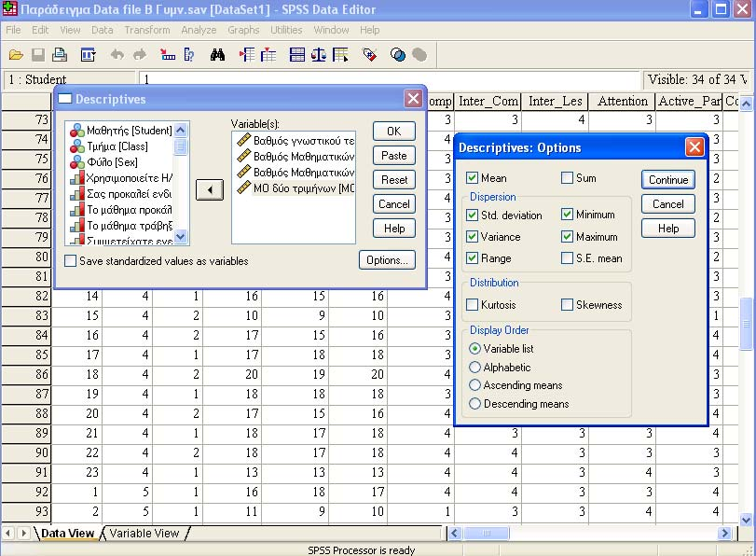Select the Attention column header
Screen dimensions: 756x556
tap(622, 102)
